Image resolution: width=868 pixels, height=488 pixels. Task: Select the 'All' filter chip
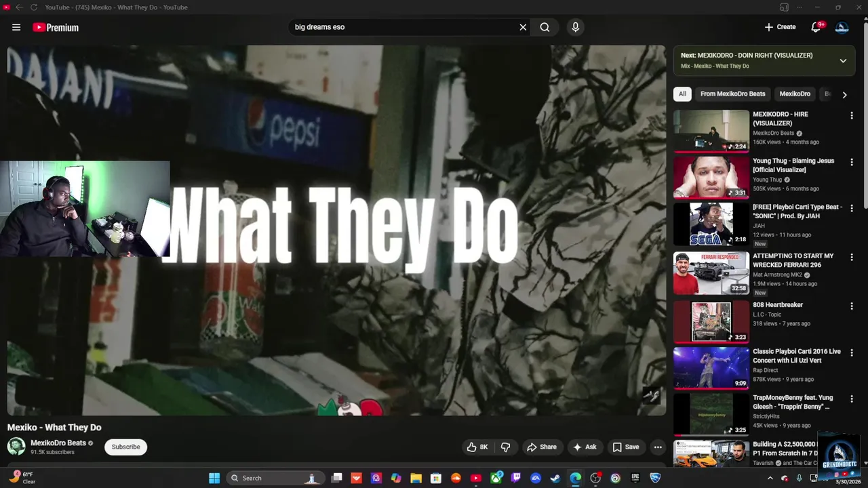[x=682, y=94]
